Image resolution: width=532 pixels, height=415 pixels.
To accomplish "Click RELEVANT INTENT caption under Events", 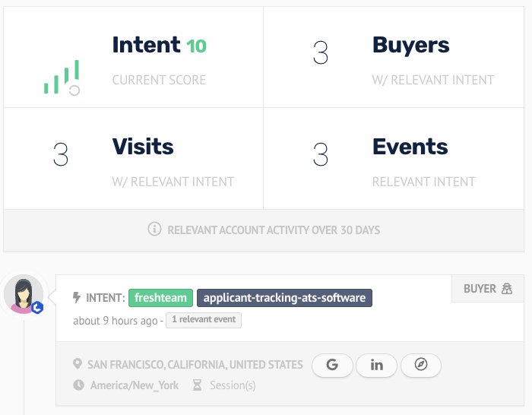I will pyautogui.click(x=424, y=182).
